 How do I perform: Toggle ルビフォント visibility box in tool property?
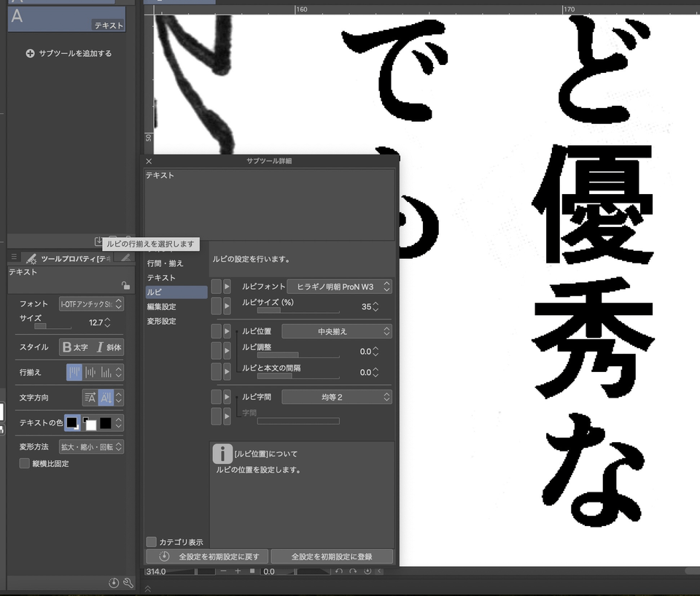216,287
